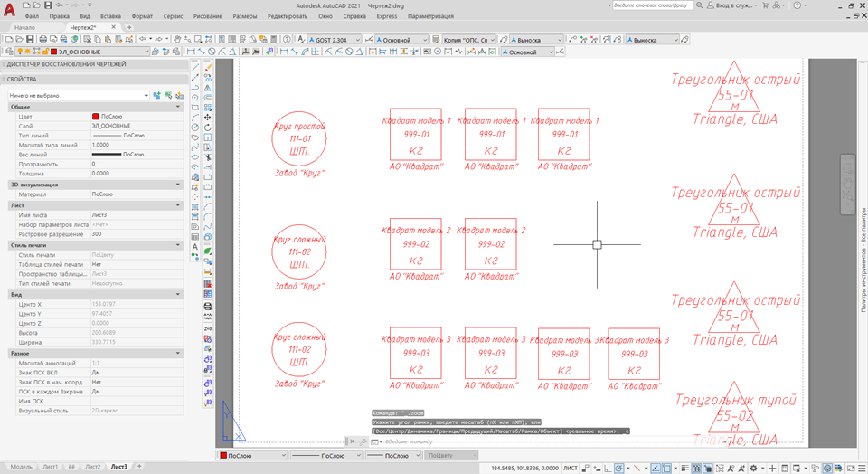Screen dimensions: 868x474
Task: Click the New drawing icon in toolbar
Action: 9,39
